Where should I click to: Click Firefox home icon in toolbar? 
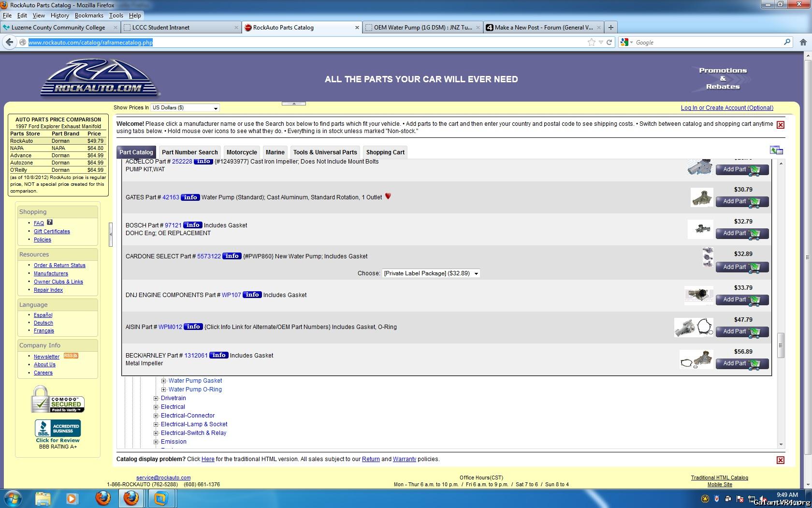[x=803, y=43]
